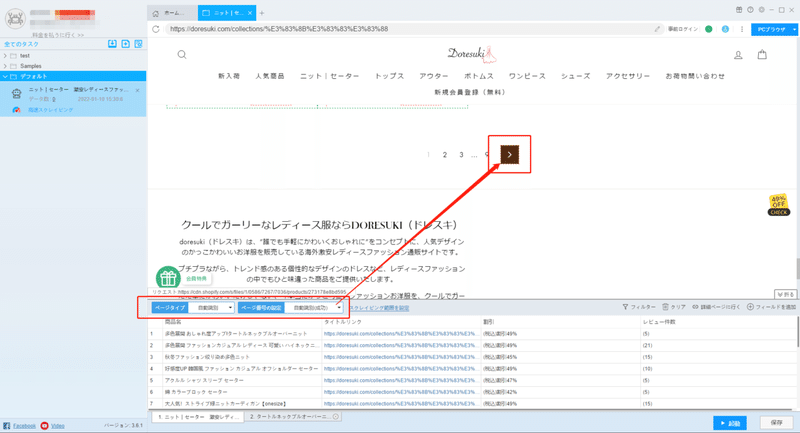Click 料金を払うに行く link

pos(58,35)
